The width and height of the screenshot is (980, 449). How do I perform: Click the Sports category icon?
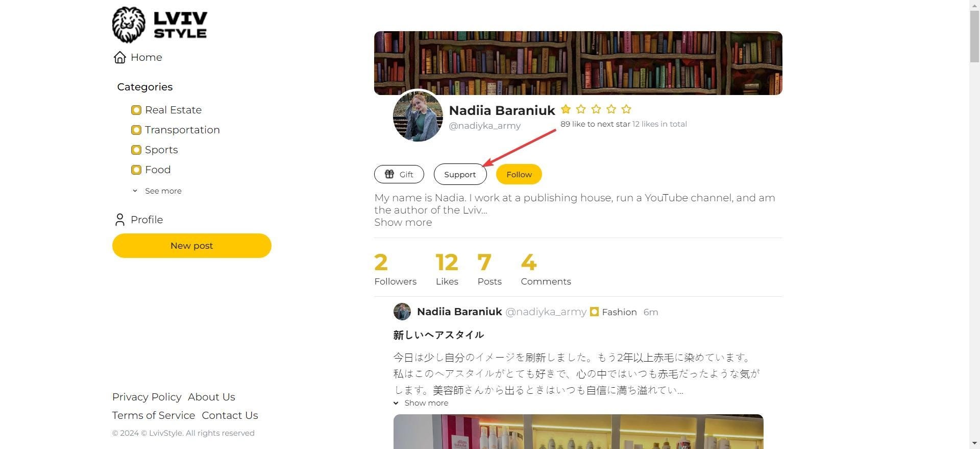tap(136, 150)
